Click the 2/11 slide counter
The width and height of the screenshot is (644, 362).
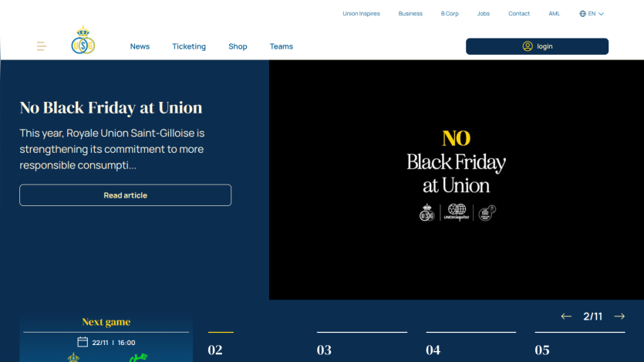592,316
